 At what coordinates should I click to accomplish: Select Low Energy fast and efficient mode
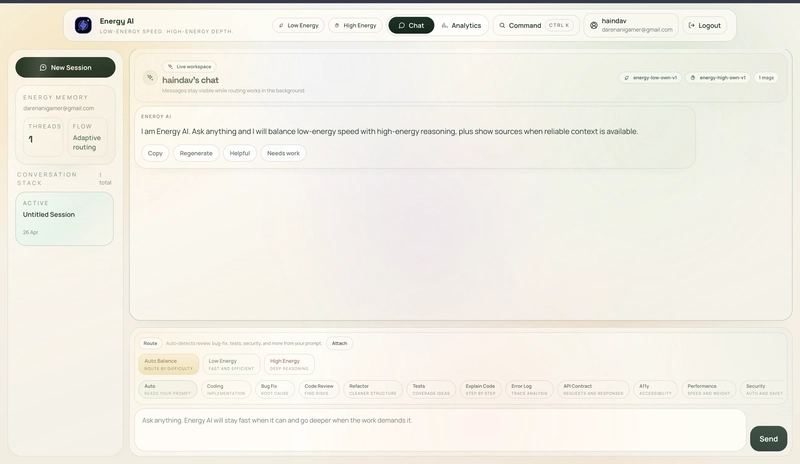(x=231, y=364)
